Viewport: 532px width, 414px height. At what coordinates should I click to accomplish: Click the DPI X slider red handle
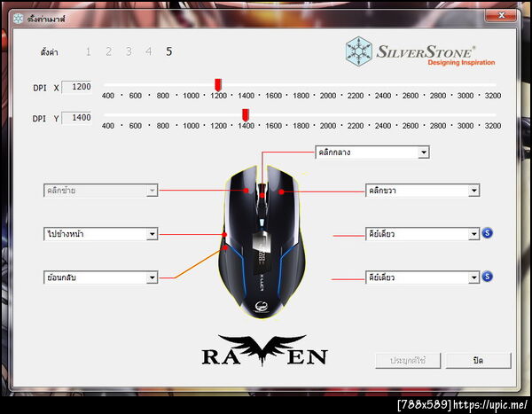coord(218,85)
